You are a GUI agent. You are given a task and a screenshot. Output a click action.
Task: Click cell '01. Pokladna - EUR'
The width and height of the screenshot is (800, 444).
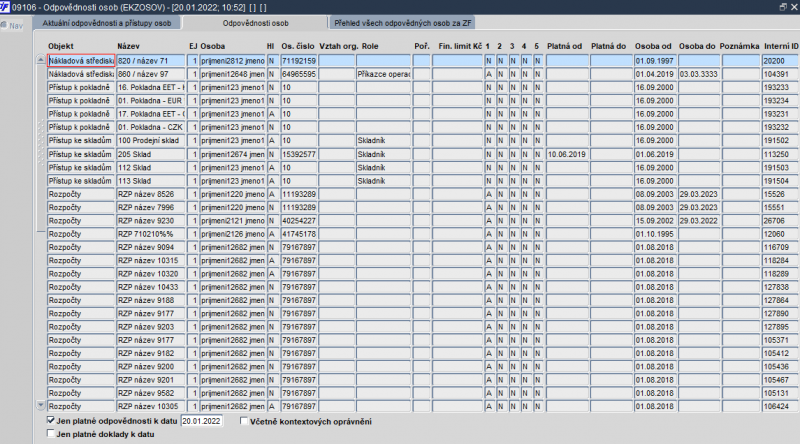pyautogui.click(x=151, y=101)
